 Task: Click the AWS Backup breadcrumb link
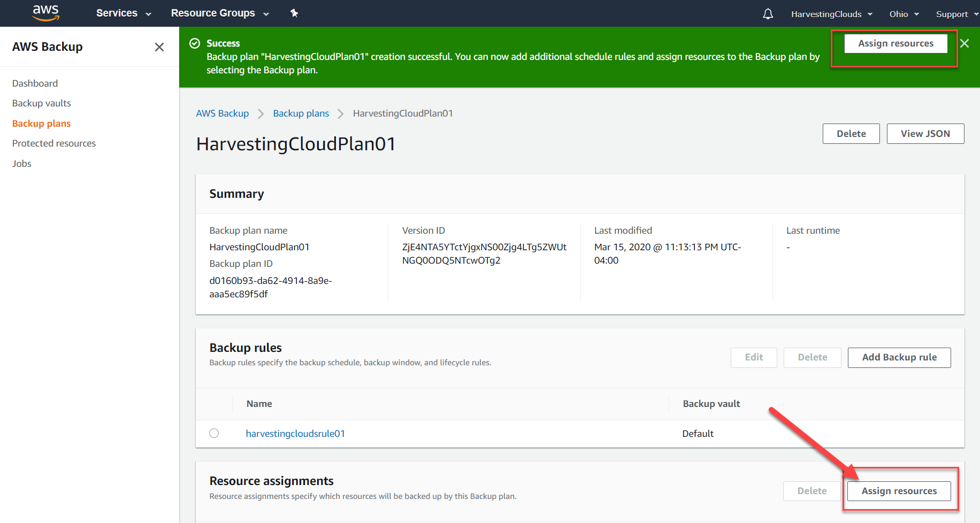coord(223,113)
